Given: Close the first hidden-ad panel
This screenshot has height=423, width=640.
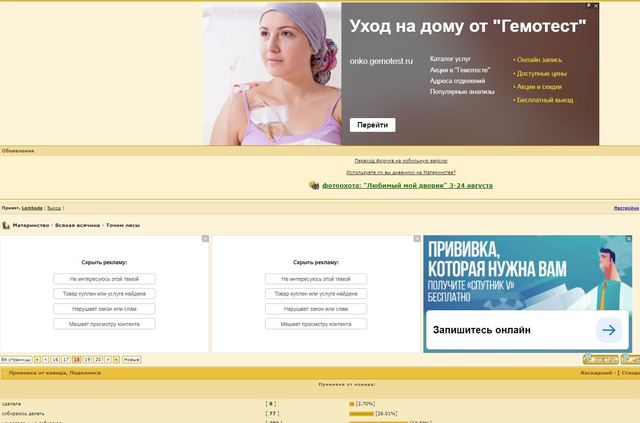Looking at the screenshot, I should tap(205, 238).
